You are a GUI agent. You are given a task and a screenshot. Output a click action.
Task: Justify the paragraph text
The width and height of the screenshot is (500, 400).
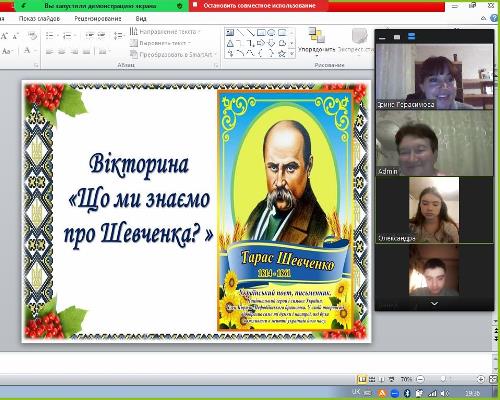(x=86, y=51)
